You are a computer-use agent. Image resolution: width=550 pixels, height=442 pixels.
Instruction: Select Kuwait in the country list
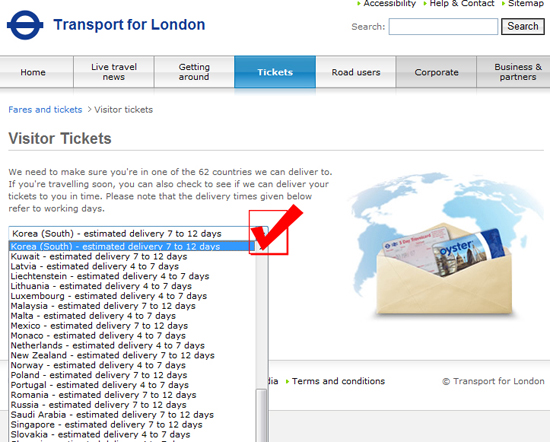99,256
